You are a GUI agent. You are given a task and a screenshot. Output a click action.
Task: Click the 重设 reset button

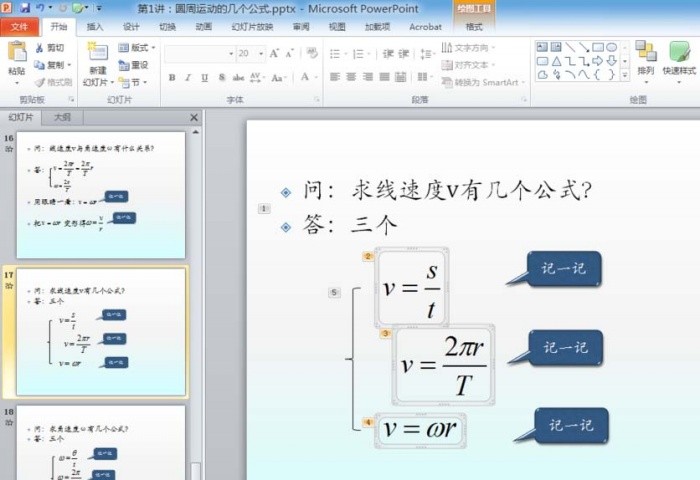(x=133, y=65)
